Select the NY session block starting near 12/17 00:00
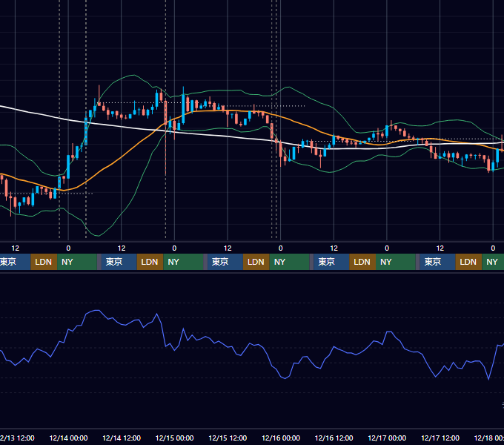504x445 pixels. tap(396, 262)
